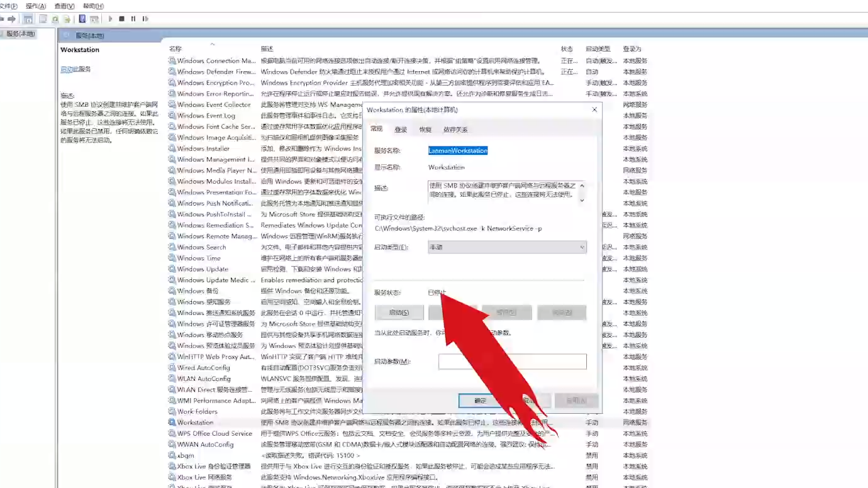Click the forward arrow toolbar icon

coord(11,19)
